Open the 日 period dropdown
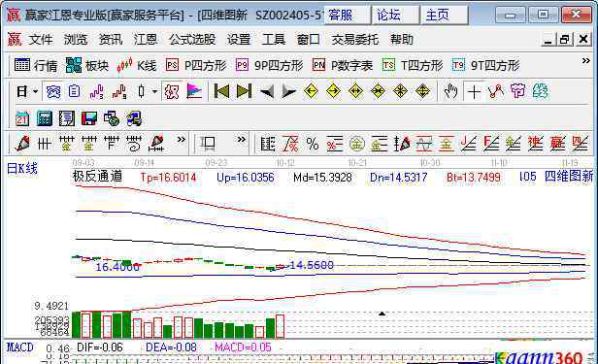This screenshot has width=598, height=364. (27, 91)
